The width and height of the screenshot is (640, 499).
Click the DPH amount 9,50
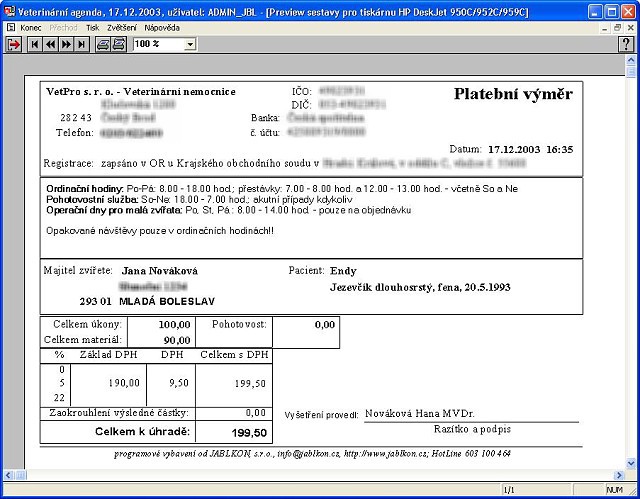(x=179, y=383)
